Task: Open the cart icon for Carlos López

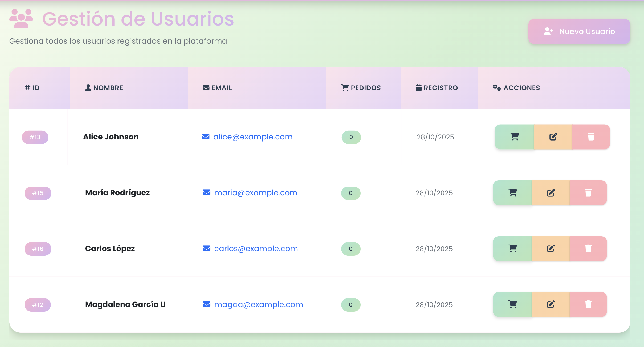Action: point(512,249)
